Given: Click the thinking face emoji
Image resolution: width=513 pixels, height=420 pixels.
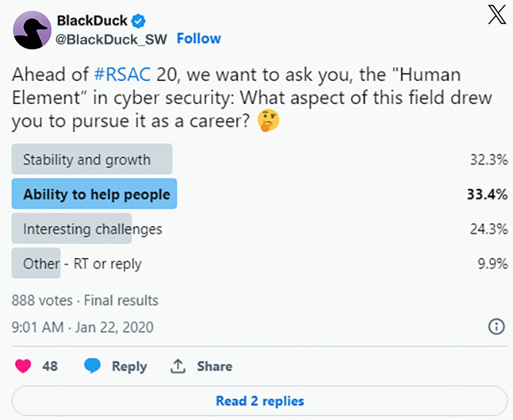Looking at the screenshot, I should (267, 122).
